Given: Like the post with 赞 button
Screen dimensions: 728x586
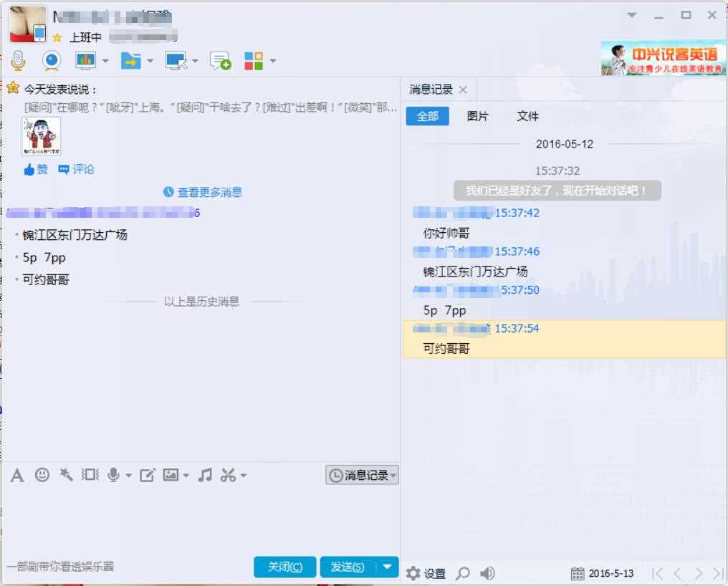Looking at the screenshot, I should 36,170.
